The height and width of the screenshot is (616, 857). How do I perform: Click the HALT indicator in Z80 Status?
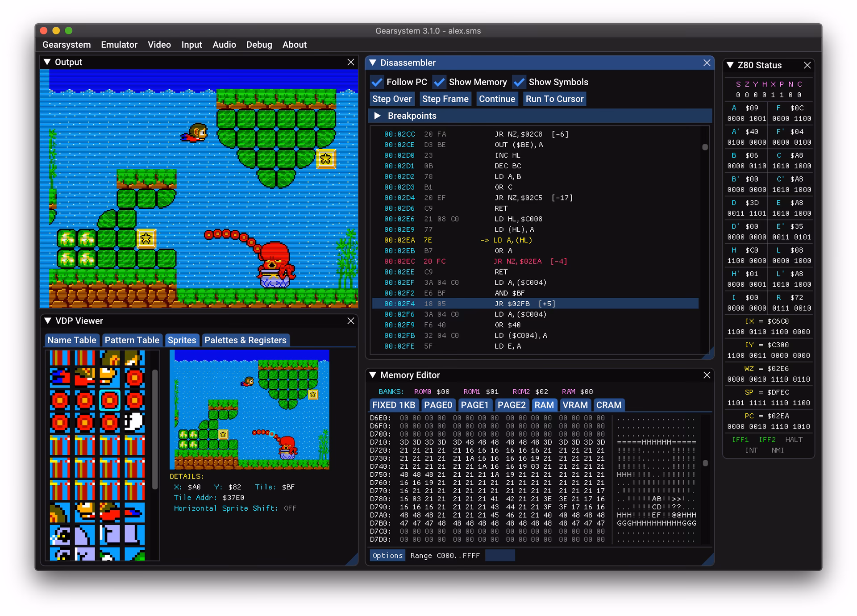pos(794,439)
